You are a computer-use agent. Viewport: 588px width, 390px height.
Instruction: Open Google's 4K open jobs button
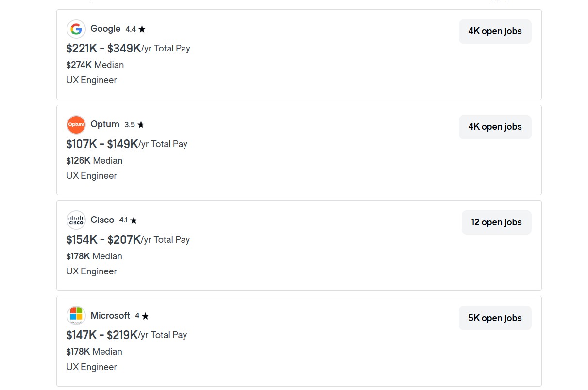pyautogui.click(x=495, y=31)
